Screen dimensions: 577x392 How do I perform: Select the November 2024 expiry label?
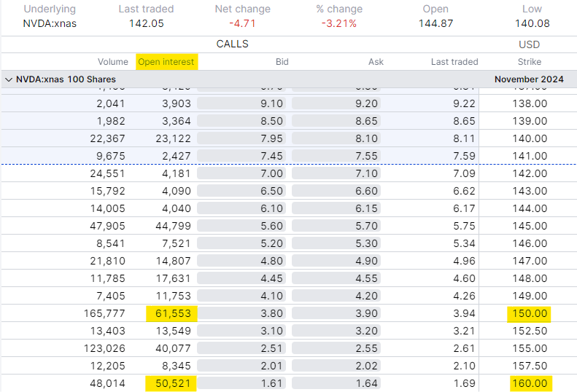tap(528, 79)
